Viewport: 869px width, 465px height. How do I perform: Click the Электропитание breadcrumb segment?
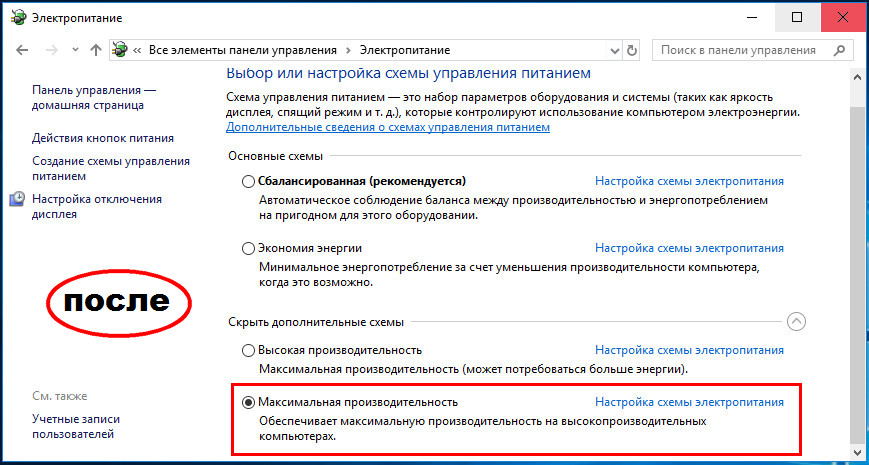click(405, 50)
